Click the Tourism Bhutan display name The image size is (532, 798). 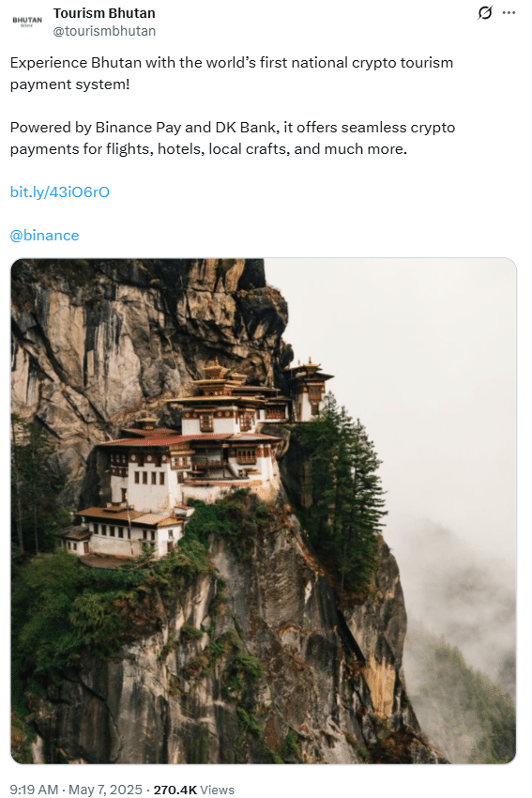(x=104, y=13)
